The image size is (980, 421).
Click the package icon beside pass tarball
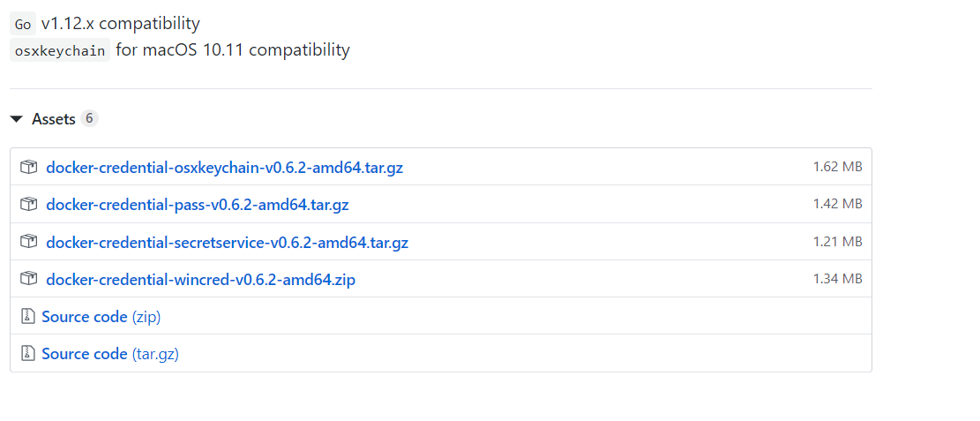(x=29, y=204)
